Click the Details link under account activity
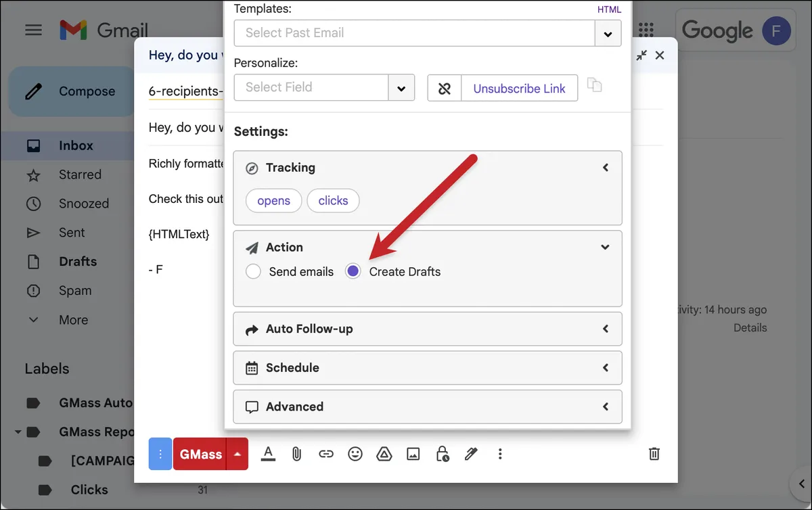The image size is (812, 510). pyautogui.click(x=750, y=328)
